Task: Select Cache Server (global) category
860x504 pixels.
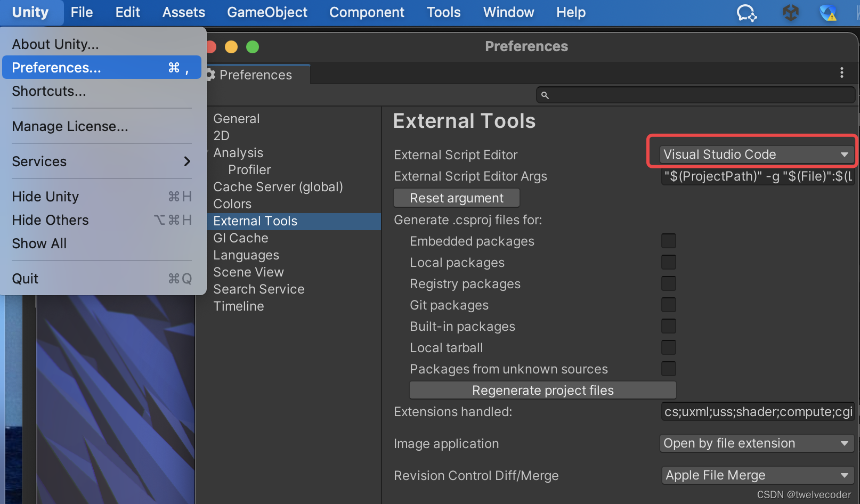Action: pos(278,187)
